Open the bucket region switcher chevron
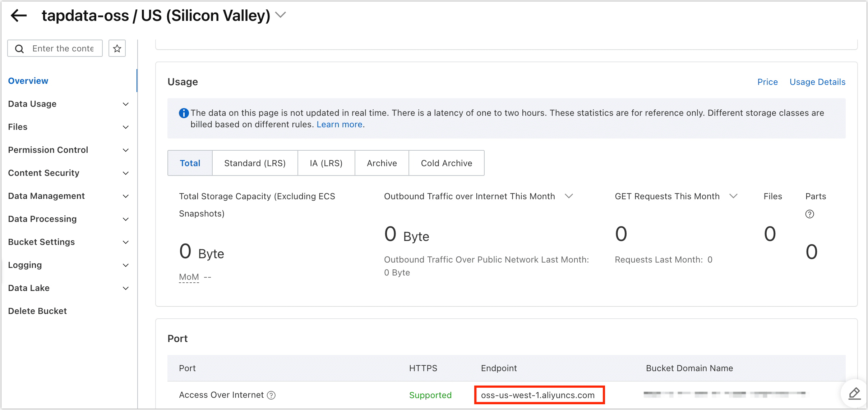 281,15
